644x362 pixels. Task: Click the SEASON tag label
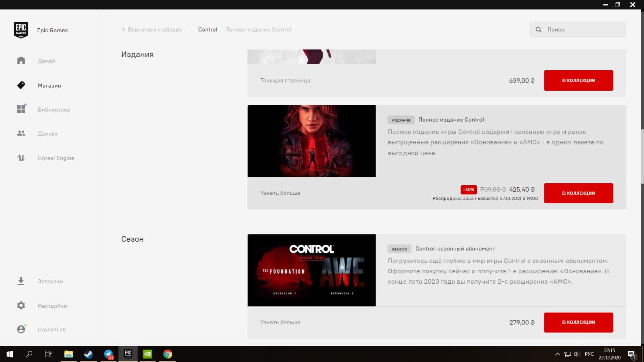click(399, 249)
